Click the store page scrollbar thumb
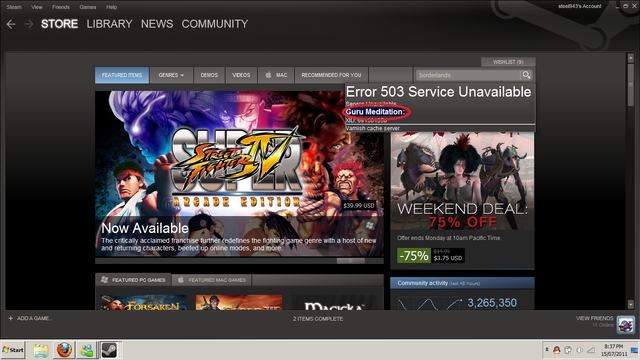This screenshot has width=640, height=360. click(x=631, y=84)
